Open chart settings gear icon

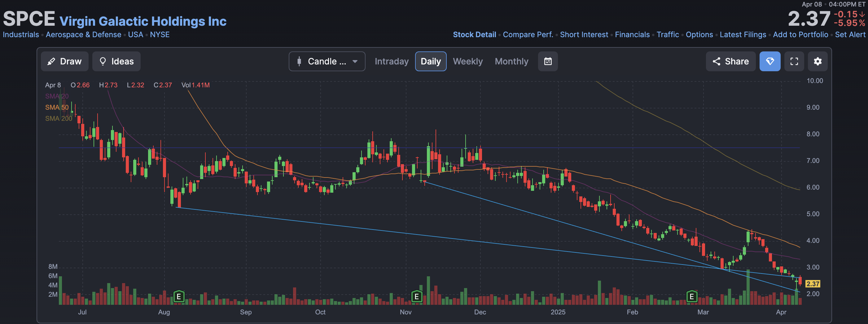click(818, 61)
